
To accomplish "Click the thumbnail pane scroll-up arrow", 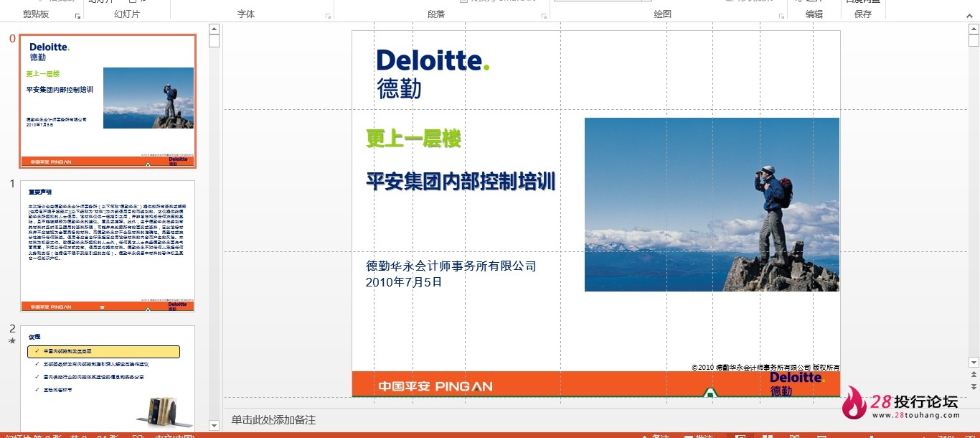I will (x=214, y=29).
